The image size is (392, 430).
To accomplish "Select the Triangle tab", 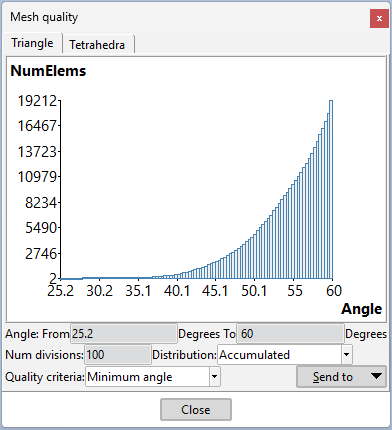I will (32, 43).
